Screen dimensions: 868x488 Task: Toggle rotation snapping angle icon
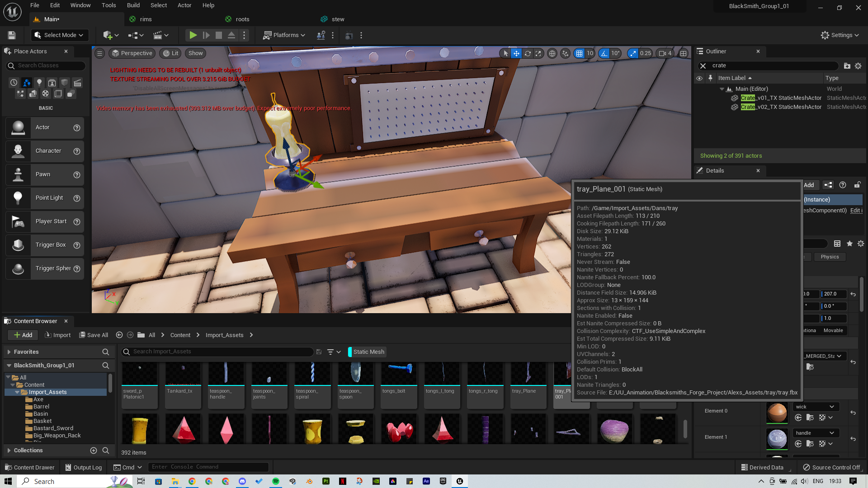604,53
